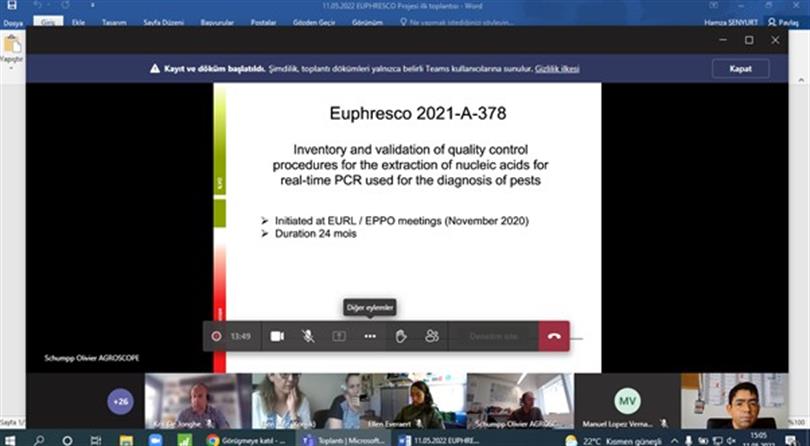Click the Chrome taskbar icon
This screenshot has width=810, height=446.
[x=213, y=439]
